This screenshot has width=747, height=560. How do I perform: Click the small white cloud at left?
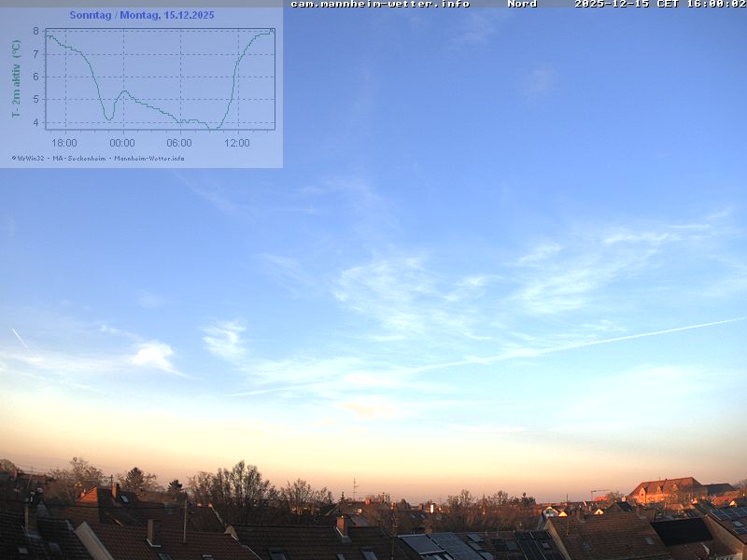pos(153,355)
